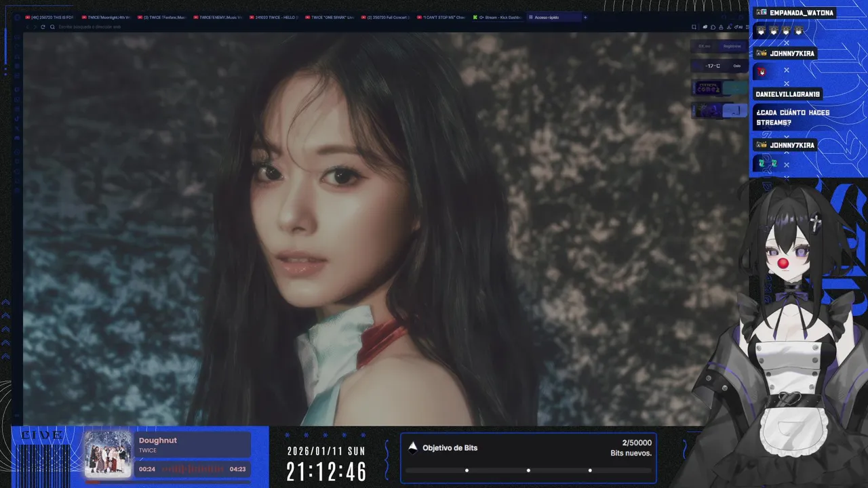
Task: Select the 'TWICE ONE SPARK' tab
Action: 330,17
